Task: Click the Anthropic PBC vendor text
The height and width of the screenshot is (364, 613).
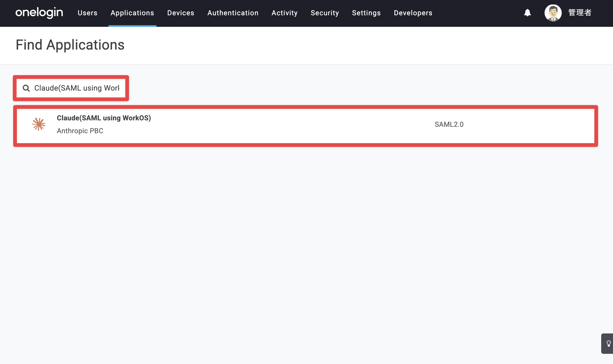Action: 80,131
